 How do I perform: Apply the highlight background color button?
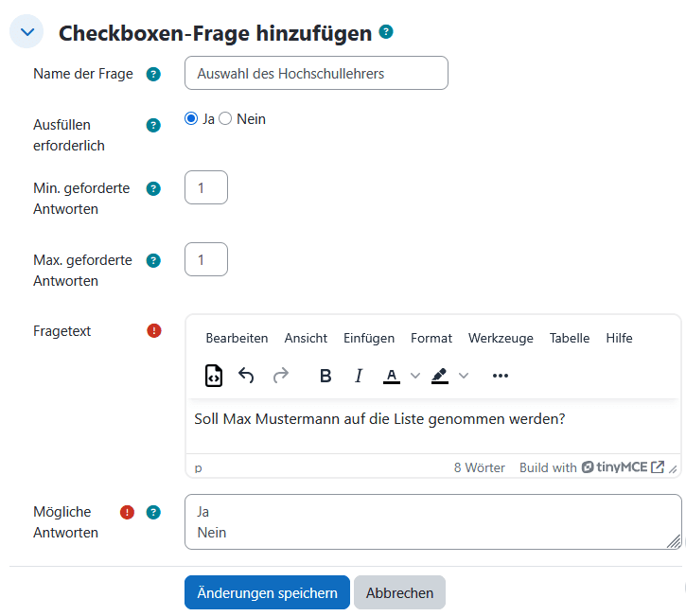(x=440, y=376)
